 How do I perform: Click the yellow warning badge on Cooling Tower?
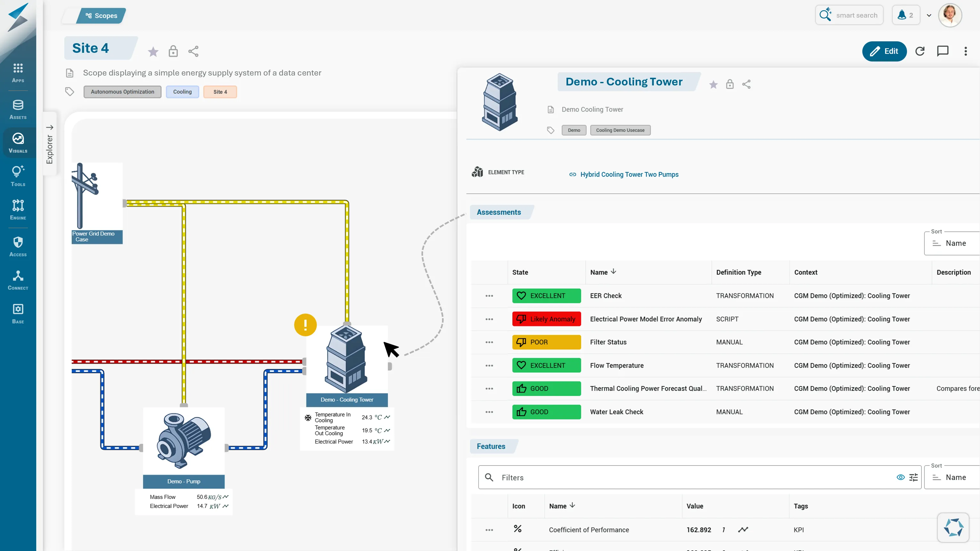pos(305,325)
